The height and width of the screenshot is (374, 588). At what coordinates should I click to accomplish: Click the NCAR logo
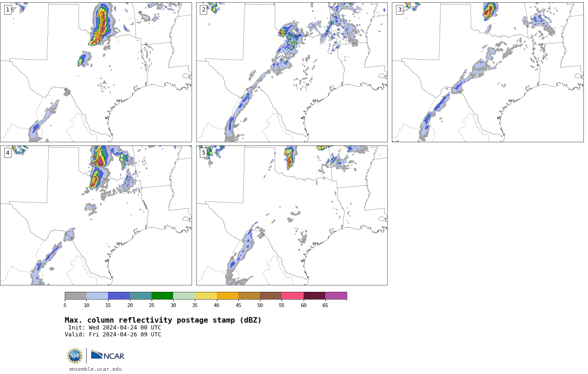tap(107, 356)
